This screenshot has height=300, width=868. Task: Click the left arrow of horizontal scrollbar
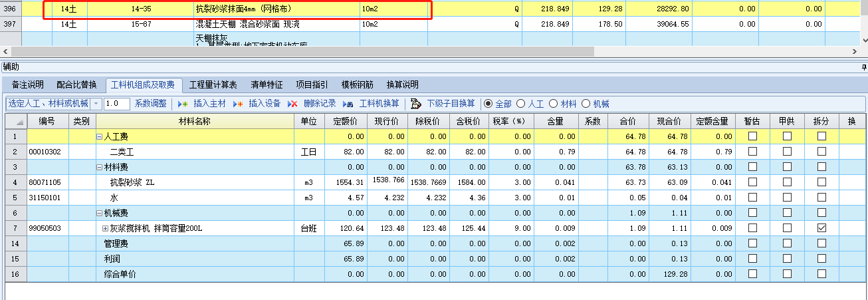[5, 51]
